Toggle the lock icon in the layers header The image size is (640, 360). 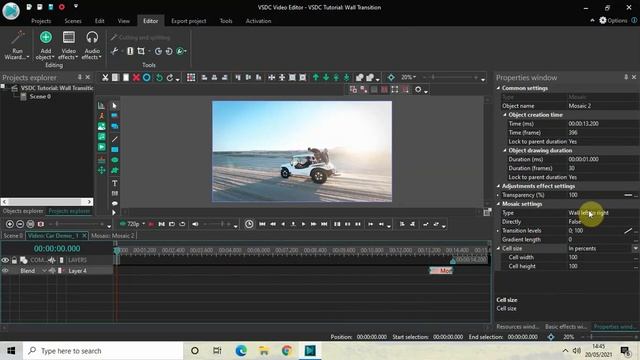pos(14,260)
